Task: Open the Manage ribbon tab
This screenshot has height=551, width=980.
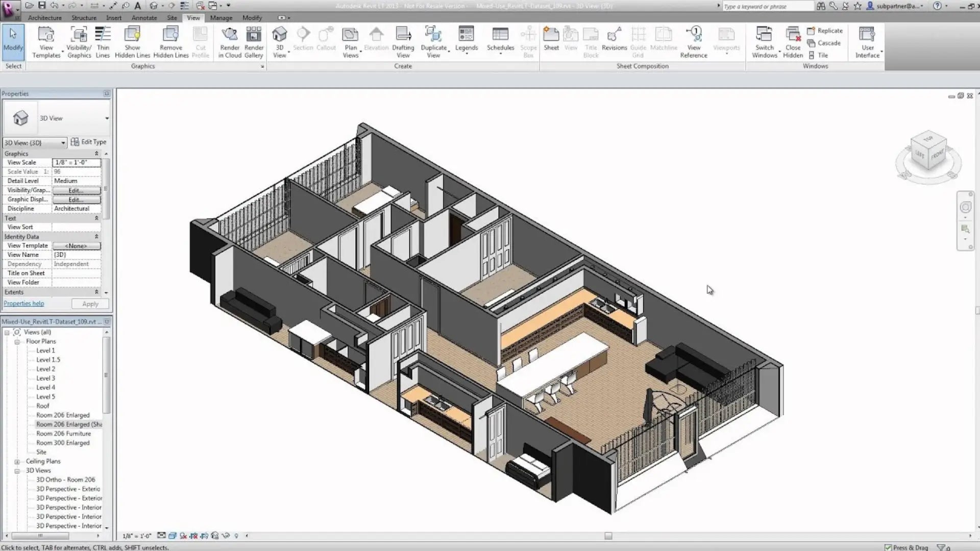Action: tap(221, 18)
